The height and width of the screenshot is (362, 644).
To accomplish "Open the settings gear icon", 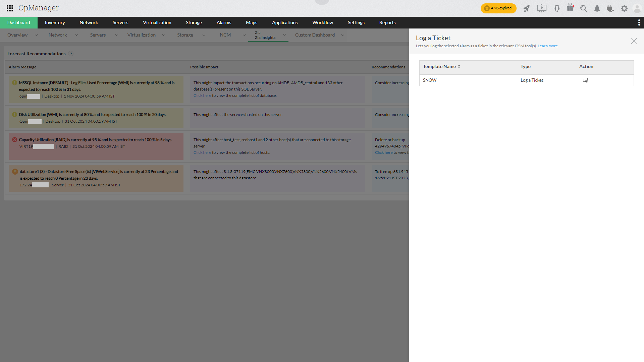I will pyautogui.click(x=624, y=8).
